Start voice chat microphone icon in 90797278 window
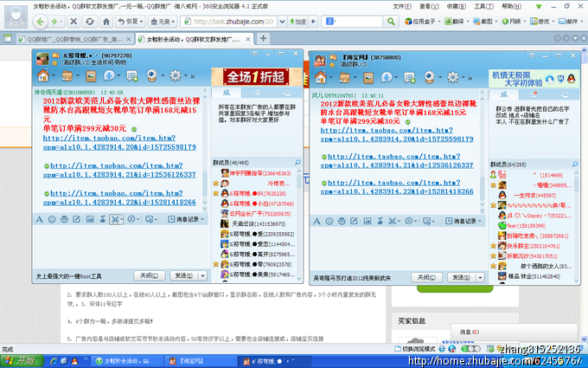The height and width of the screenshot is (368, 588). (109, 76)
